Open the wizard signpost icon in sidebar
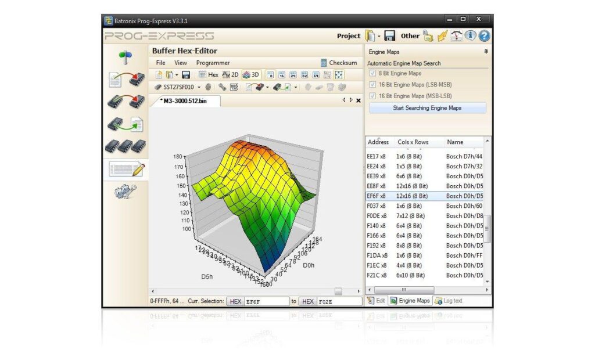The width and height of the screenshot is (595, 364). pos(126,57)
